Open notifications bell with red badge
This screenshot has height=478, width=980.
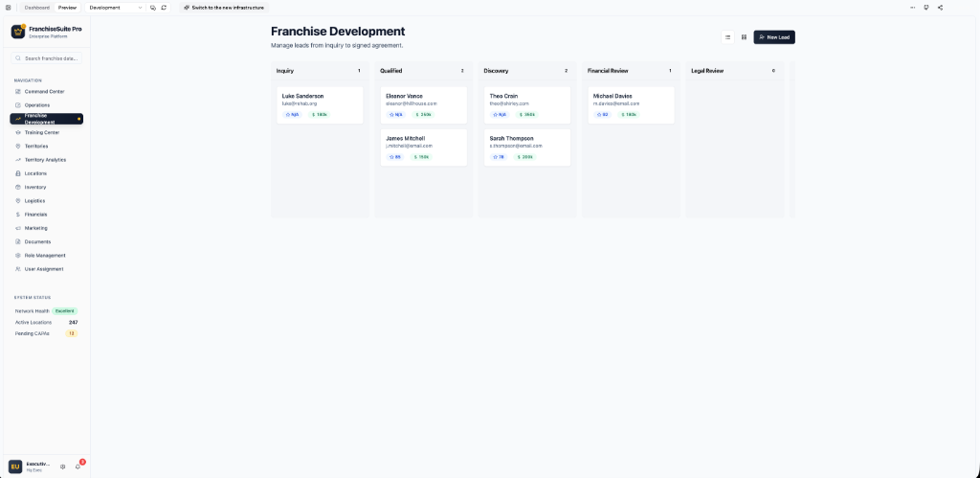(78, 467)
